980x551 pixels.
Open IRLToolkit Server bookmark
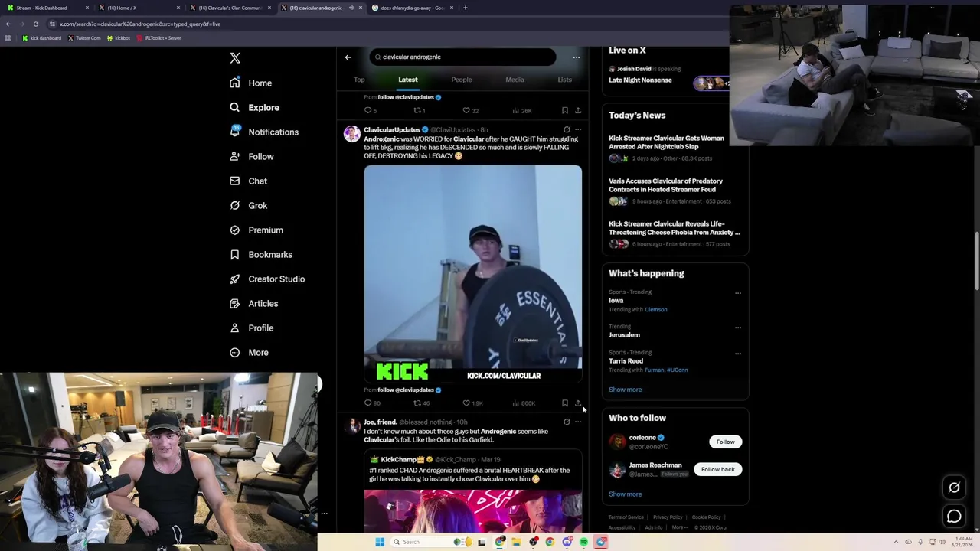click(x=159, y=38)
